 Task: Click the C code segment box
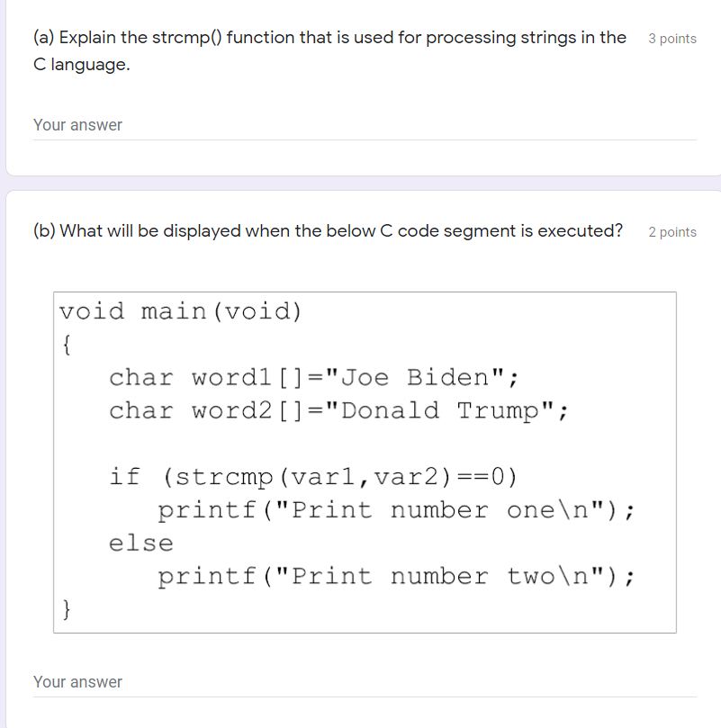[365, 461]
